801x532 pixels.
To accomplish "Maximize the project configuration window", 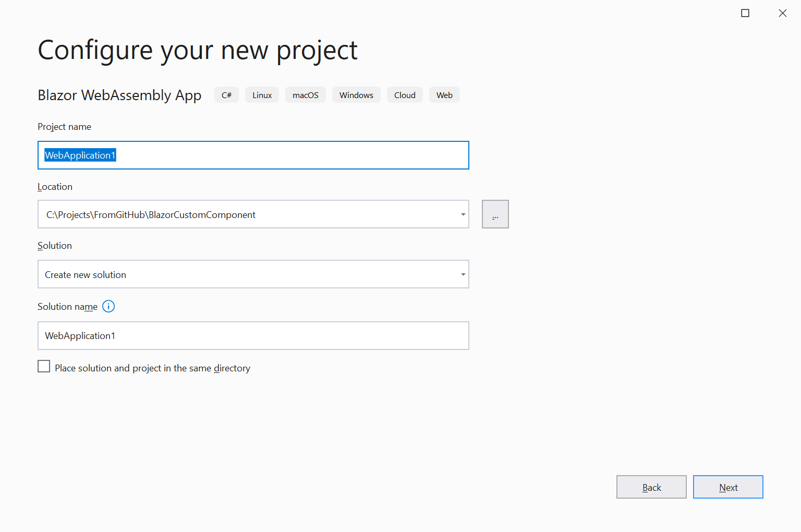I will coord(745,13).
